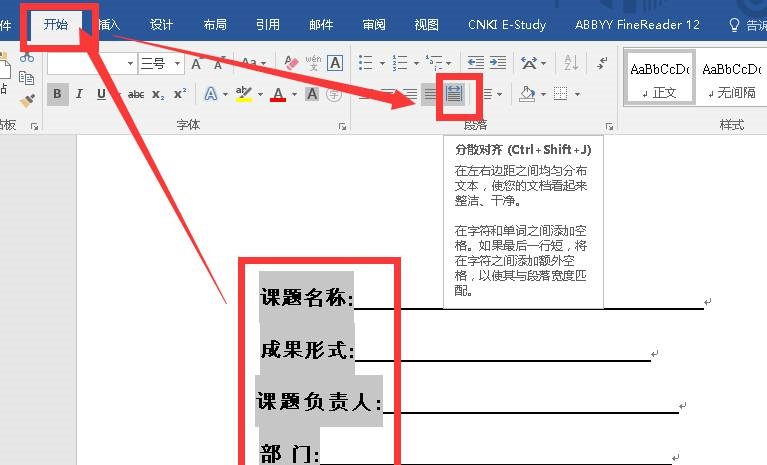Viewport: 767px width, 465px height.
Task: Apply character border (boxed A) icon
Action: click(x=335, y=63)
